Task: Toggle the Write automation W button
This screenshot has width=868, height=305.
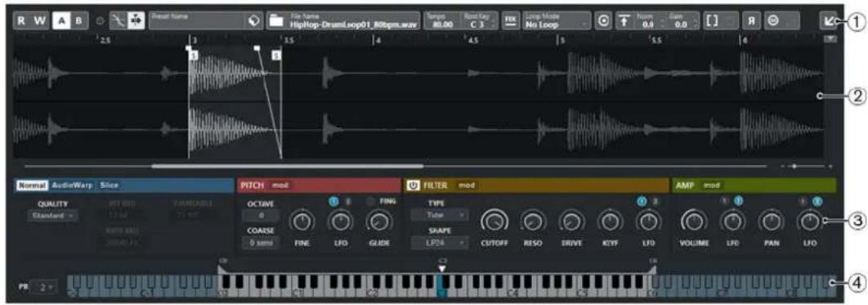Action: click(39, 20)
